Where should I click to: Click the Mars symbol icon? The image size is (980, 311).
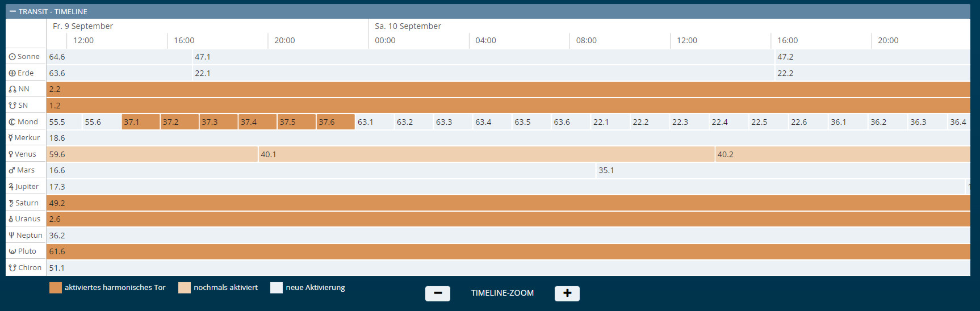[x=12, y=170]
